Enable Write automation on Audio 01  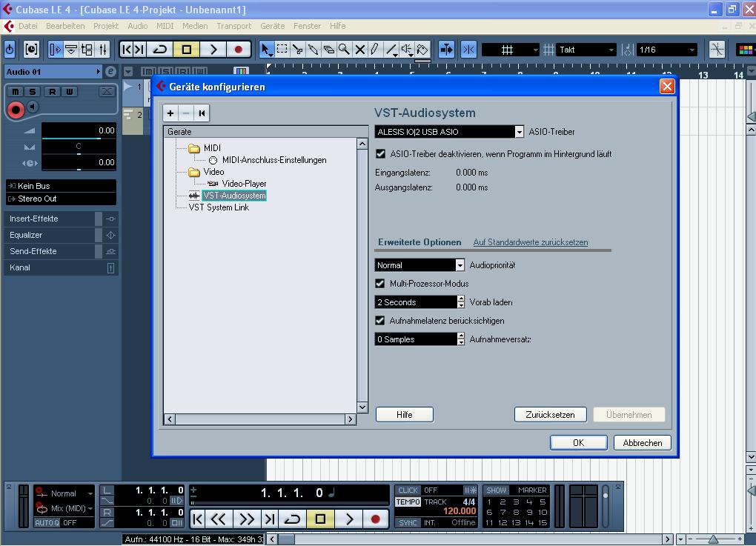point(70,92)
